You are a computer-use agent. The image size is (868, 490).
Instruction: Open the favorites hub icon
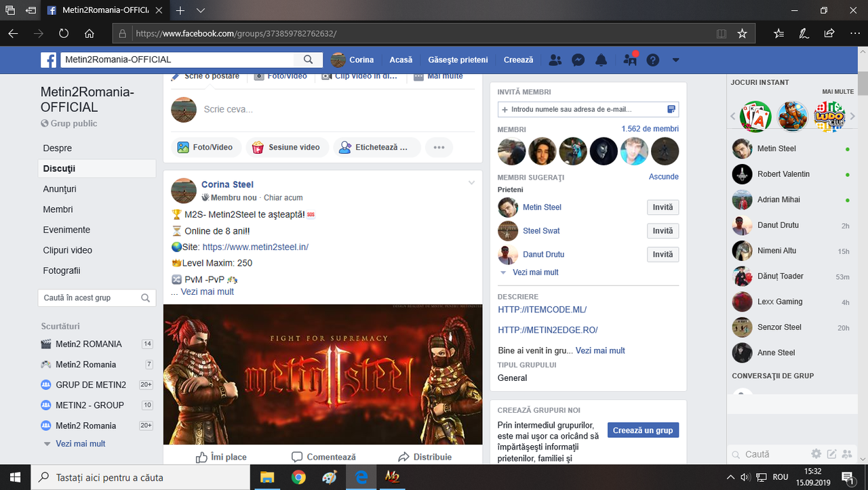tap(779, 33)
